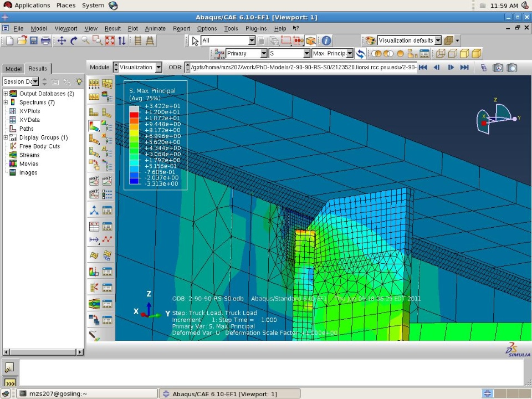
Task: Open the Primary variable type dropdown
Action: pyautogui.click(x=247, y=54)
